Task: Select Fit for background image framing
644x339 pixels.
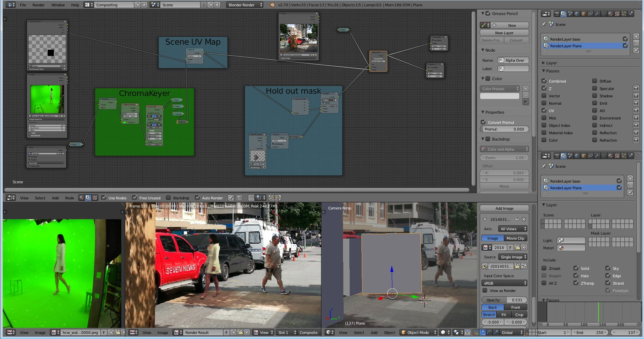Action: tap(504, 314)
